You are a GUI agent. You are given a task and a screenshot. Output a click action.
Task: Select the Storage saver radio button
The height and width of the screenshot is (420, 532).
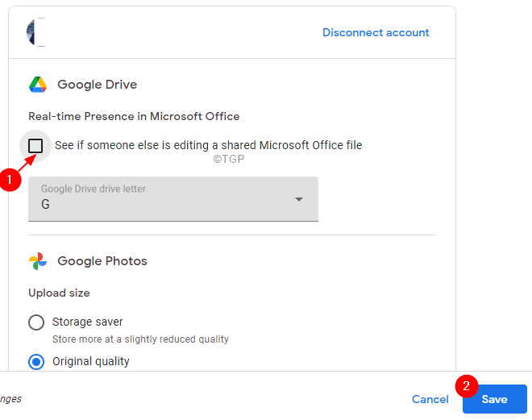36,322
